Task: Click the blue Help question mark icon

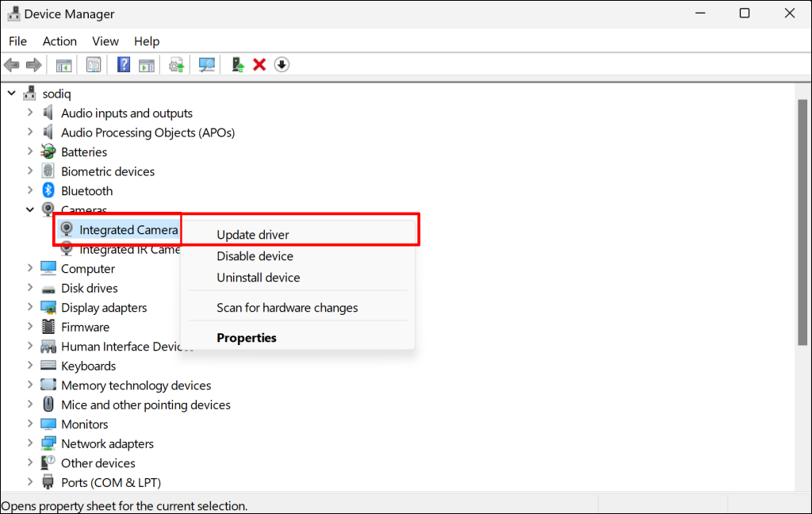Action: pos(124,65)
